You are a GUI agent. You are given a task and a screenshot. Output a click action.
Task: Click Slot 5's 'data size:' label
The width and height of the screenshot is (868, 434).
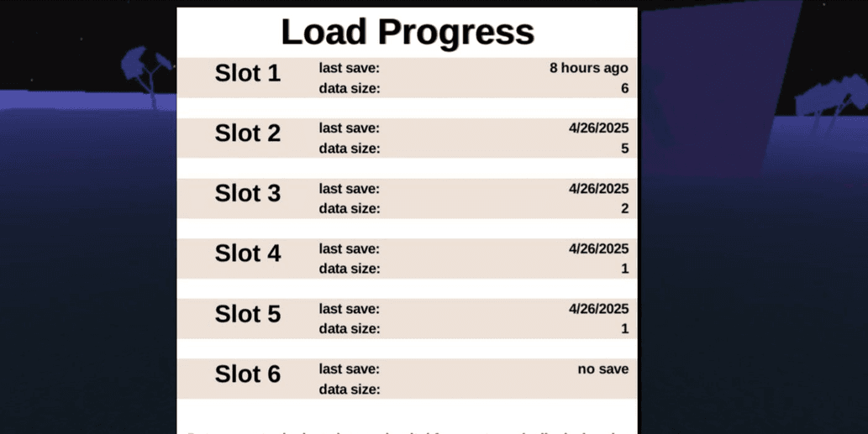[x=350, y=329]
